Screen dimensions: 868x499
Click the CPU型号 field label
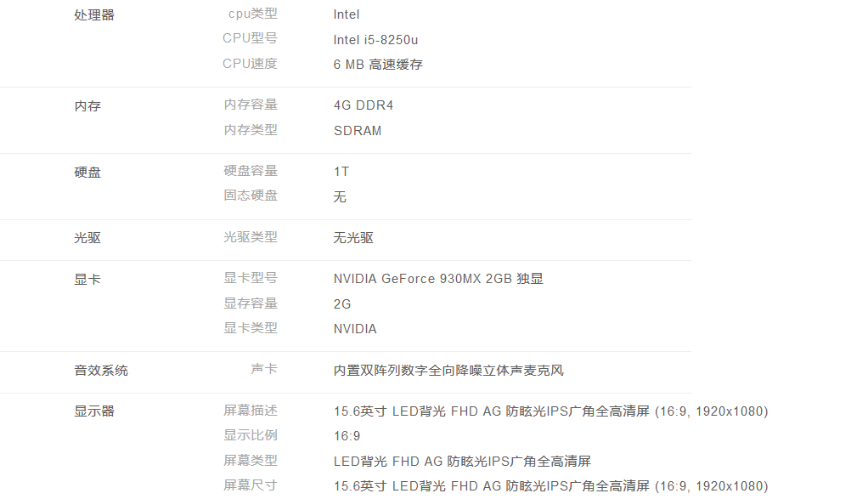coord(250,38)
